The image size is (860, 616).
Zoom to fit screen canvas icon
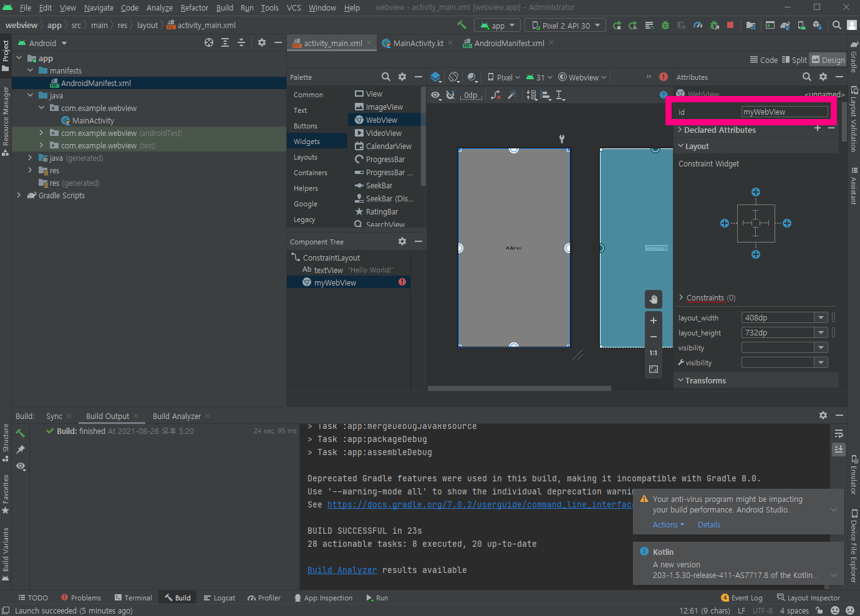click(654, 369)
